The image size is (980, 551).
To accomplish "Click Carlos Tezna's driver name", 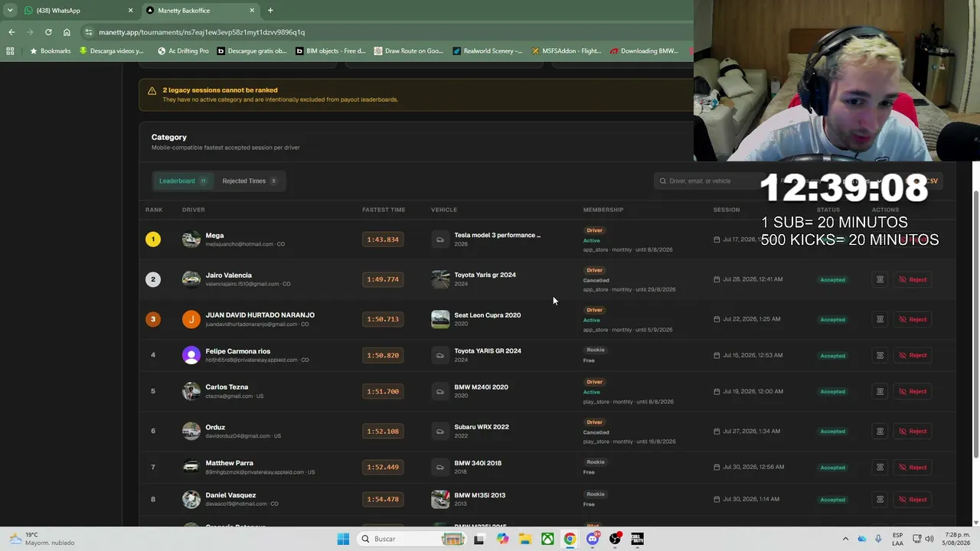I will coord(227,387).
